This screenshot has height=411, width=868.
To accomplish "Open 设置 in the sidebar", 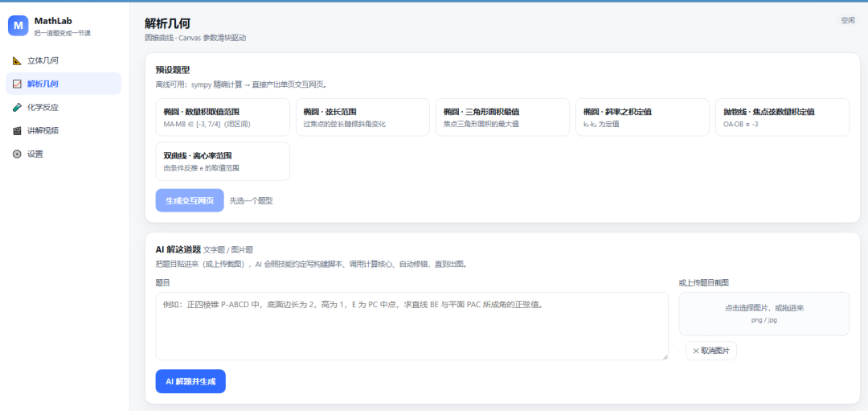I will click(63, 154).
